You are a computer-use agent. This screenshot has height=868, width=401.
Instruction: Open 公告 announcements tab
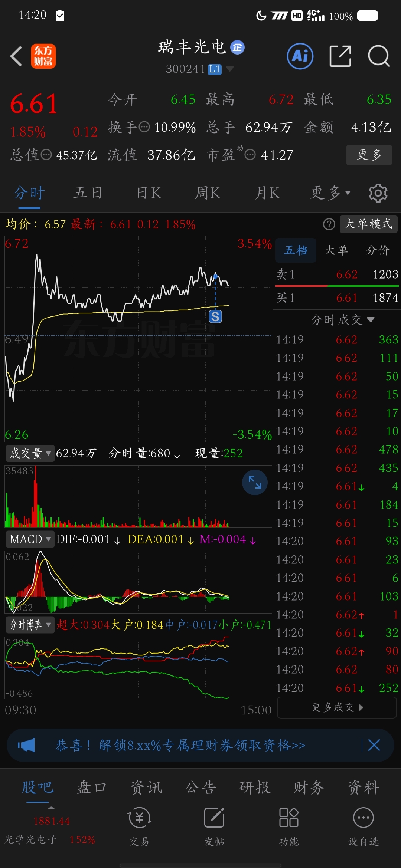[200, 787]
